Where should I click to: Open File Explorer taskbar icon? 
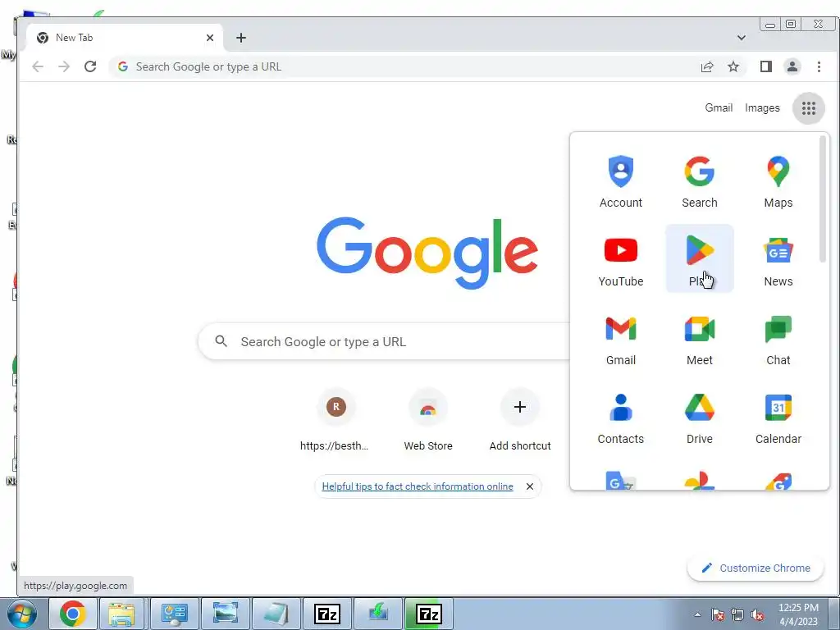click(x=121, y=614)
